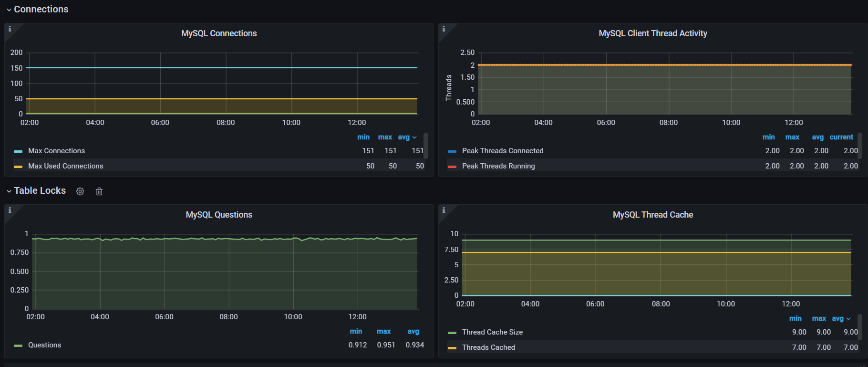868x367 pixels.
Task: Sort MySQL Connections legend by avg
Action: pyautogui.click(x=407, y=137)
